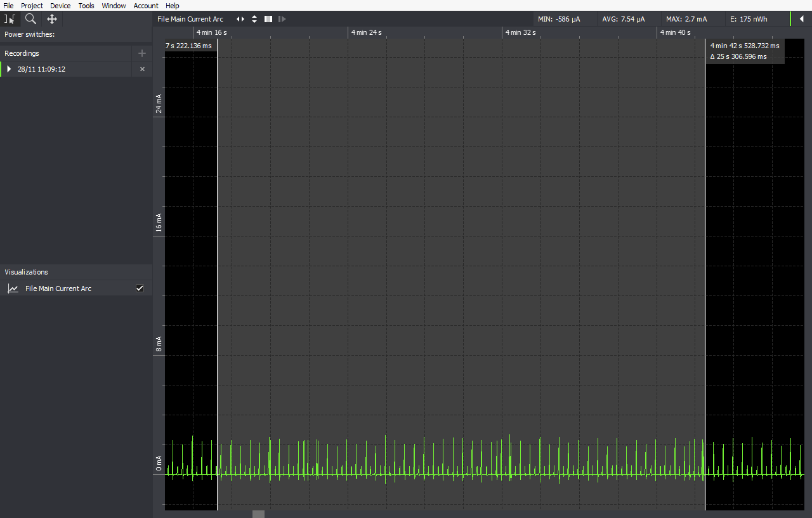Click the 4 min 24 s timeline tick
This screenshot has height=518, width=812.
click(366, 32)
